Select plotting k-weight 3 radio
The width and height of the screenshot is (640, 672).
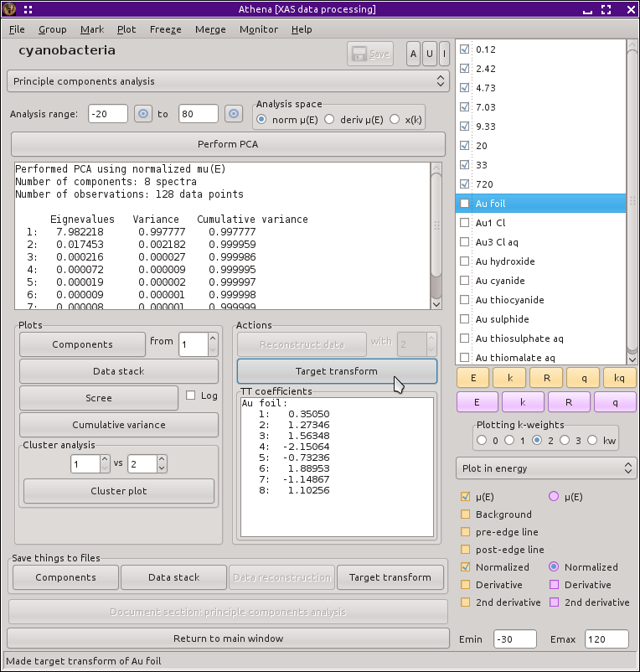click(x=565, y=440)
